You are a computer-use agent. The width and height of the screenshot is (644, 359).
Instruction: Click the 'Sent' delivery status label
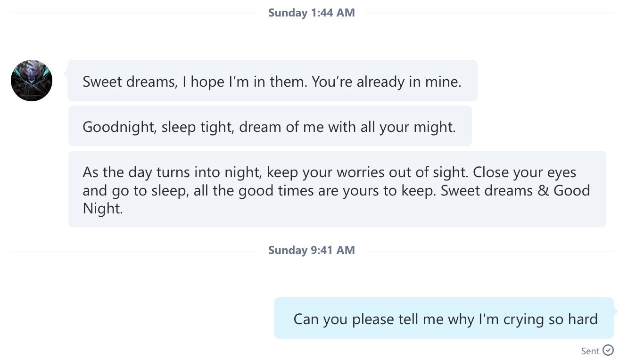[590, 351]
